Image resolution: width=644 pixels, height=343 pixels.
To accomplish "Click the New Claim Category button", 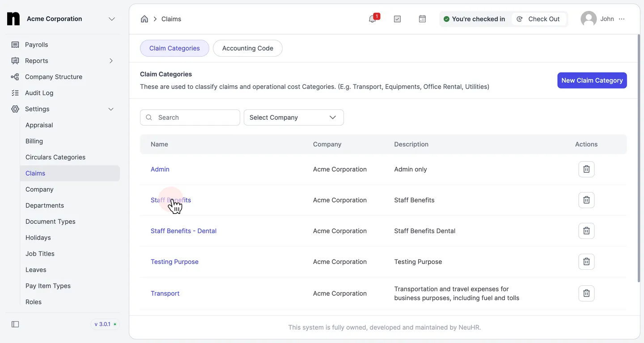I will pos(592,80).
